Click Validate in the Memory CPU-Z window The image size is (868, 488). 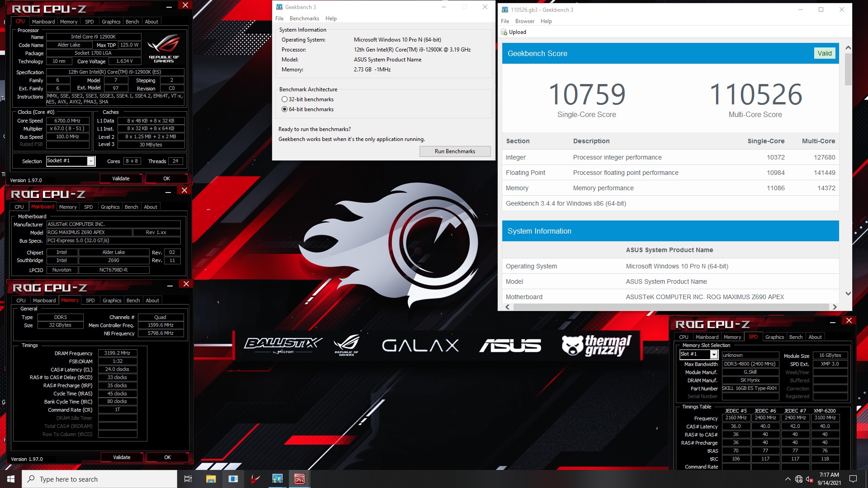[x=122, y=457]
